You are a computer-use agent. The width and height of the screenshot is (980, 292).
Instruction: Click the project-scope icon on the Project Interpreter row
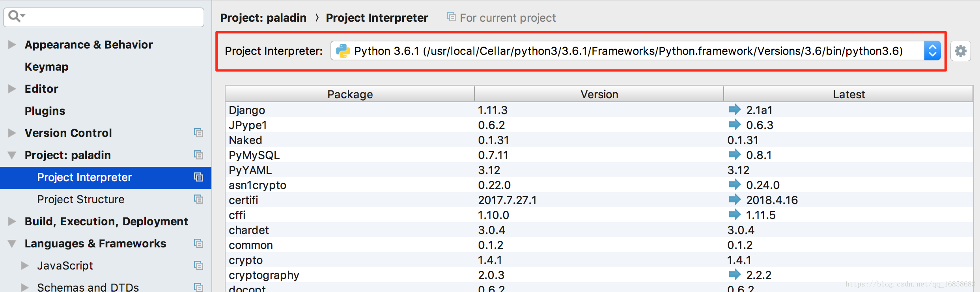pos(198,177)
